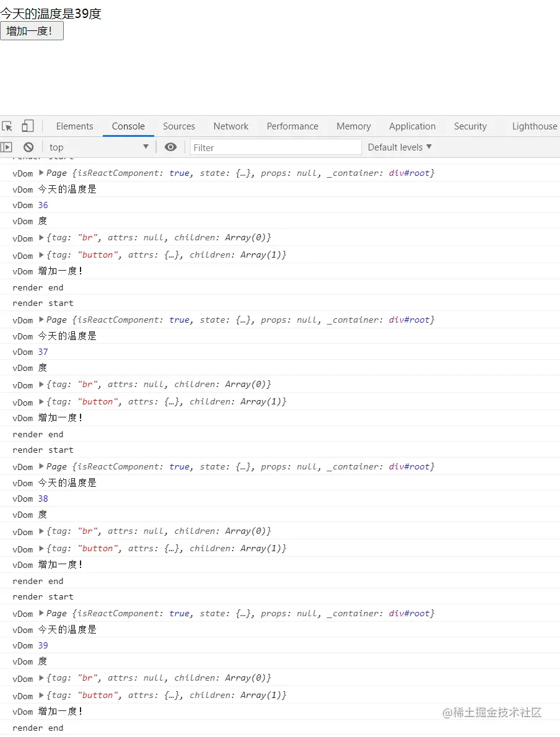
Task: Focus the console Filter field
Action: (x=276, y=147)
